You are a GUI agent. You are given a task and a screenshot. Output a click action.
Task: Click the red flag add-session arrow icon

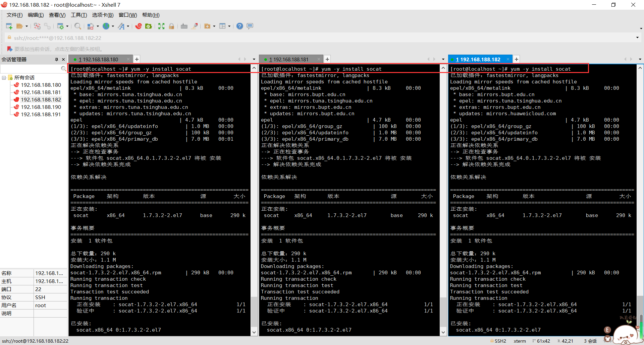9,49
